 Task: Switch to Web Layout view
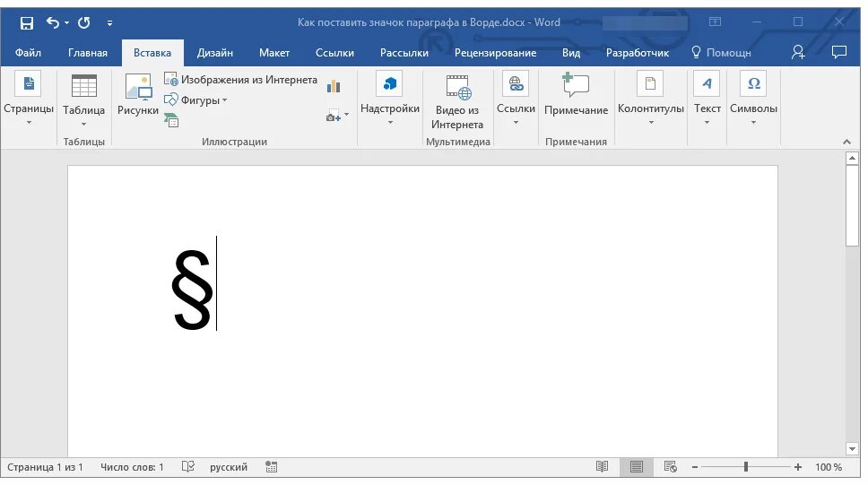pos(671,467)
